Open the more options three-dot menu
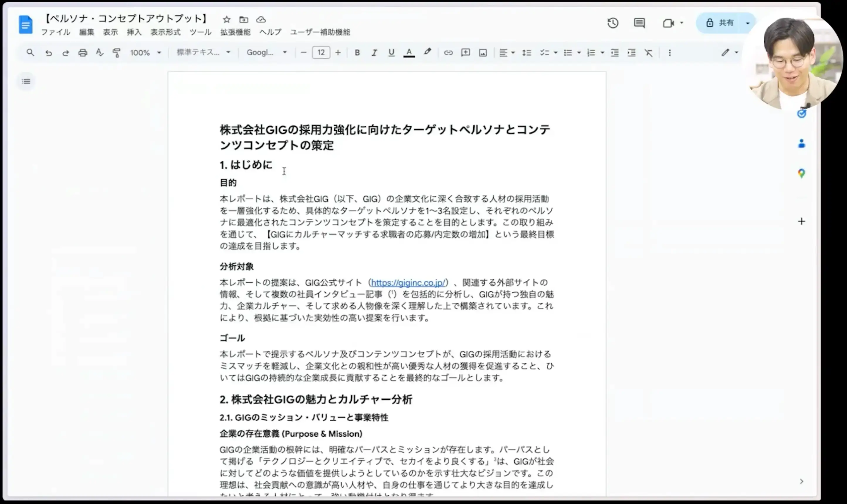Viewport: 847px width, 504px height. coord(670,53)
